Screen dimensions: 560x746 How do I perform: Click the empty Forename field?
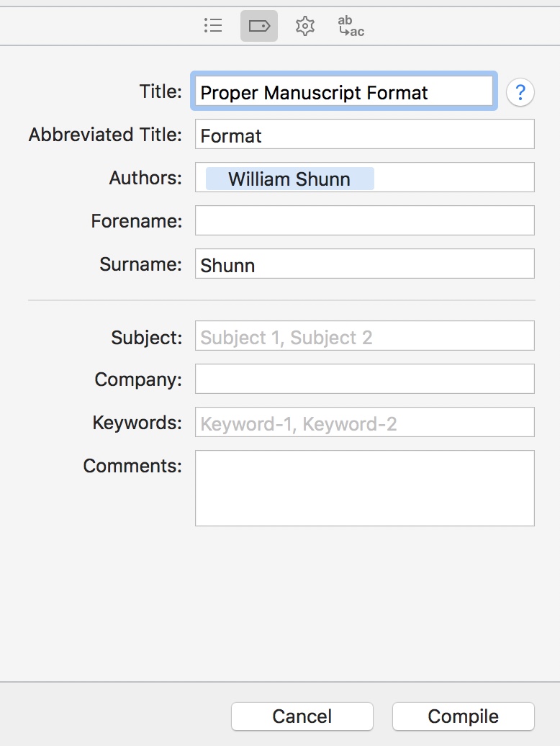(x=365, y=220)
